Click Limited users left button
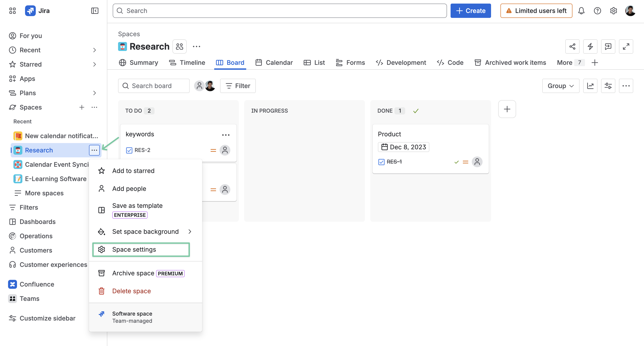Viewport: 644px width, 346px height. coord(536,11)
